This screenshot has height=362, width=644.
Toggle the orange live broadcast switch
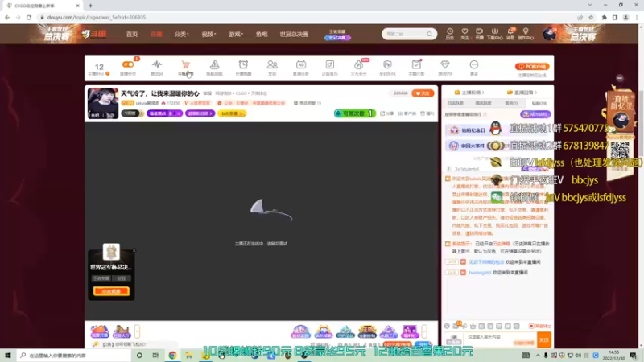[128, 65]
